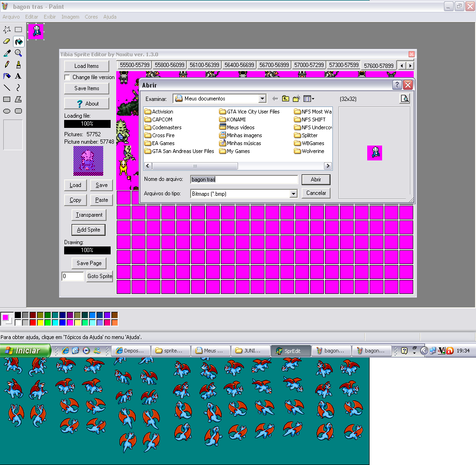
Task: Activate the Fill With Color bucket tool
Action: pos(19,41)
